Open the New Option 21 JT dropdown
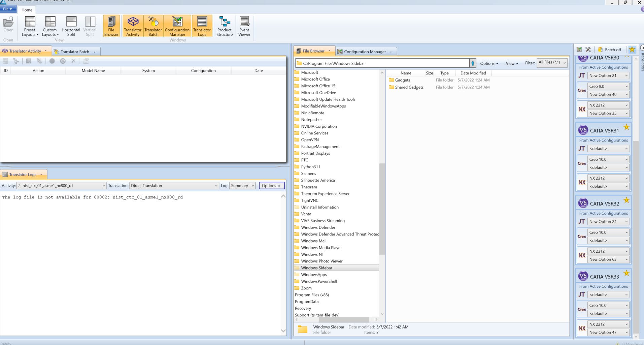644x345 pixels. coord(608,76)
